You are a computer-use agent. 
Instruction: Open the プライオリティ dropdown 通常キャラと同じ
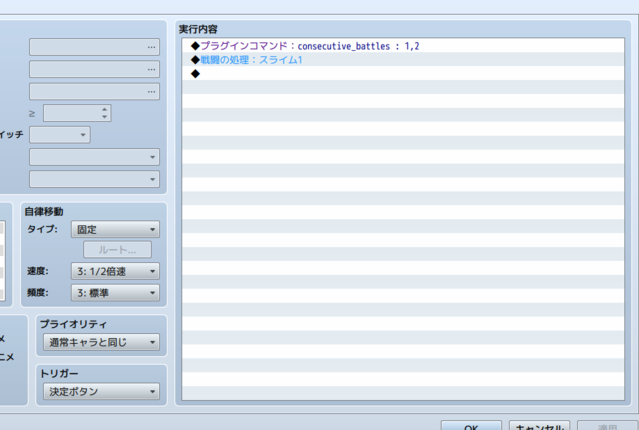coord(101,342)
